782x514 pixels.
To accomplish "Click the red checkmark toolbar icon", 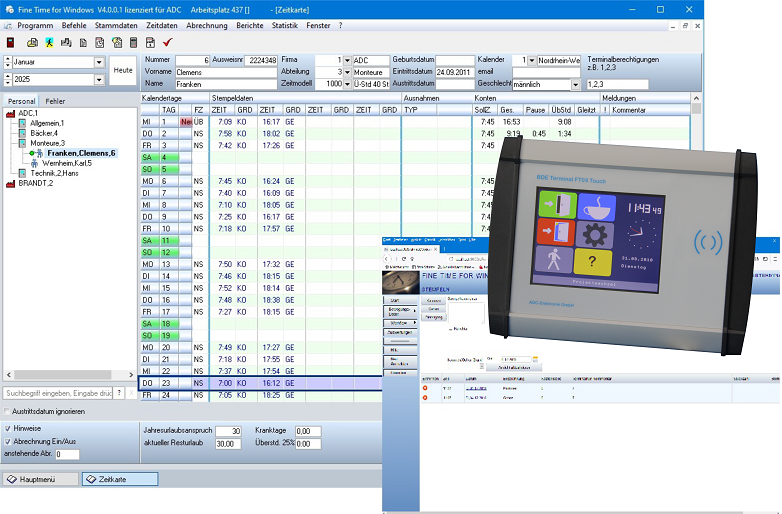I will (x=167, y=42).
